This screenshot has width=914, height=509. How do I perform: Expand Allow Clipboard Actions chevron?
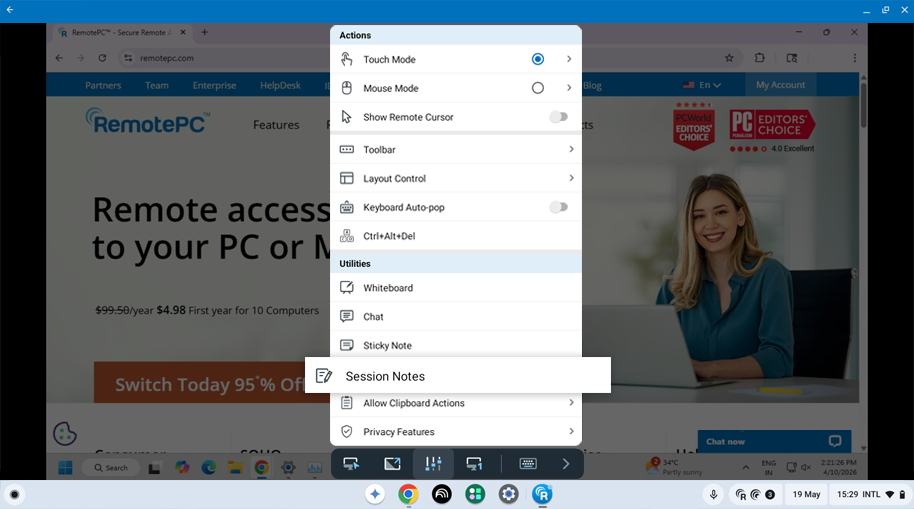[571, 402]
